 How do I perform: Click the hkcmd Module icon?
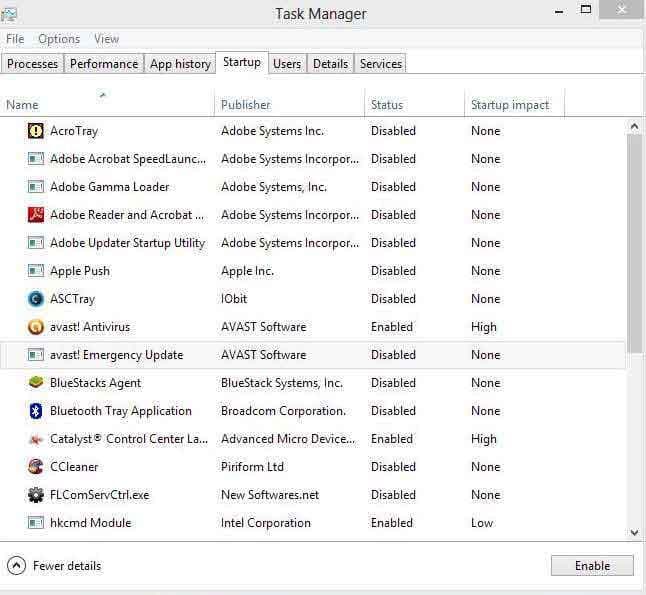[x=36, y=523]
